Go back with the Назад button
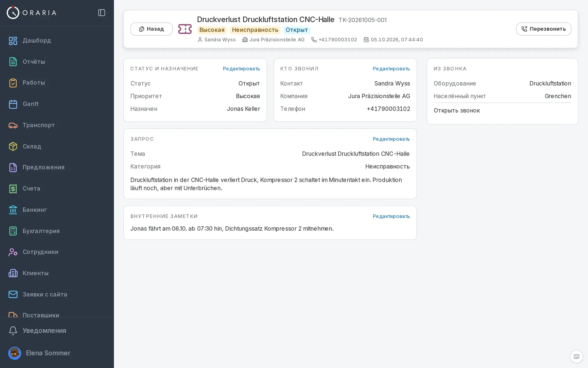 tap(151, 29)
